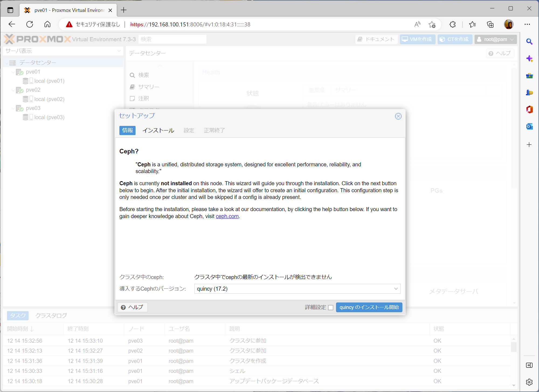Screen dimensions: 539x392
Task: Sort by 状態 column header
Action: (470, 329)
